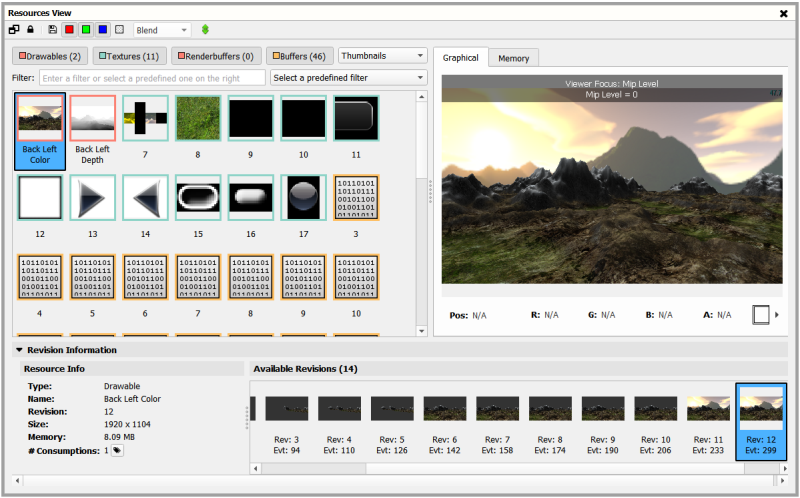Click the detach window icon in the toolbar
The width and height of the screenshot is (800, 498).
click(x=14, y=30)
